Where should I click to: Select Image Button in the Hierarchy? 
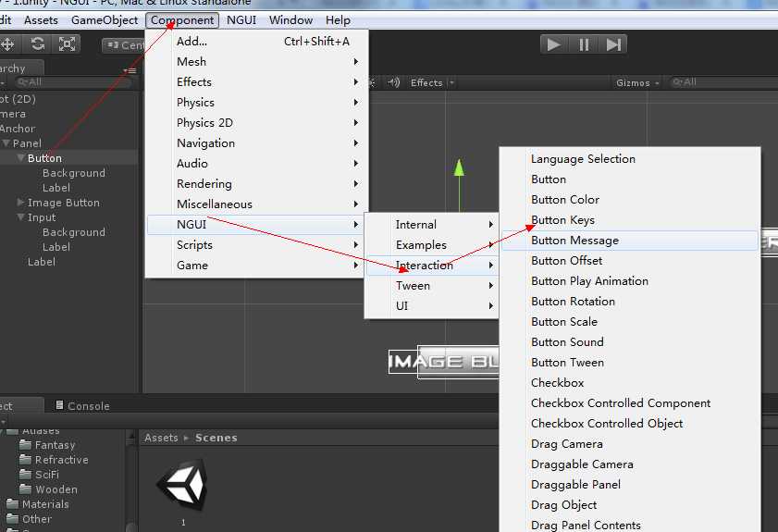[x=64, y=203]
